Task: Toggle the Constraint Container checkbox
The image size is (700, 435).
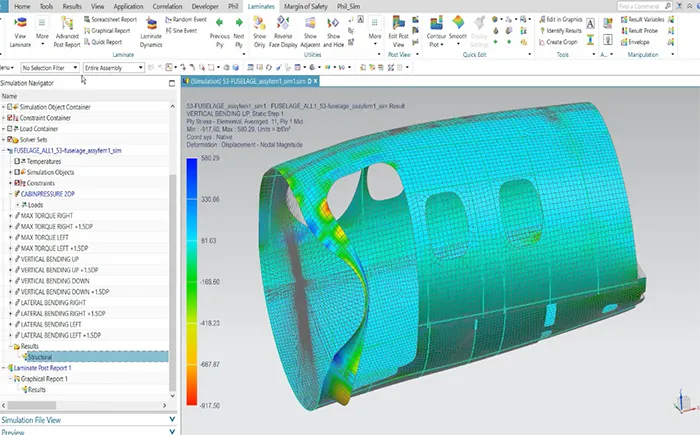Action: click(x=9, y=118)
